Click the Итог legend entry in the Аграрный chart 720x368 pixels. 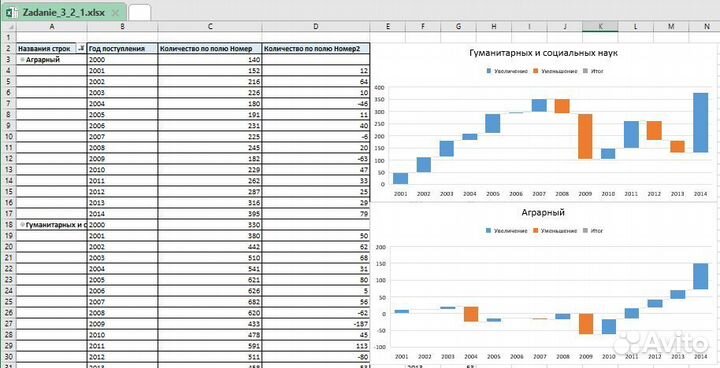(592, 231)
